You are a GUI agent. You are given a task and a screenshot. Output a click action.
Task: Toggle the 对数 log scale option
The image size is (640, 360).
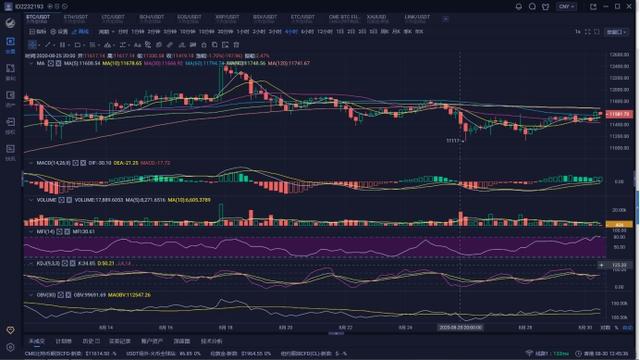coord(605,327)
